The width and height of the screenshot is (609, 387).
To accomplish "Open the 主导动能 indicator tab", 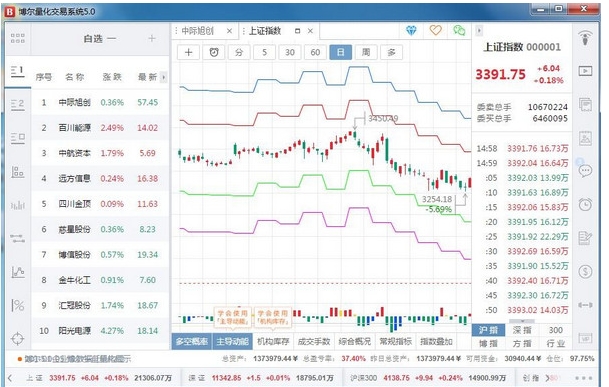I will (x=232, y=342).
